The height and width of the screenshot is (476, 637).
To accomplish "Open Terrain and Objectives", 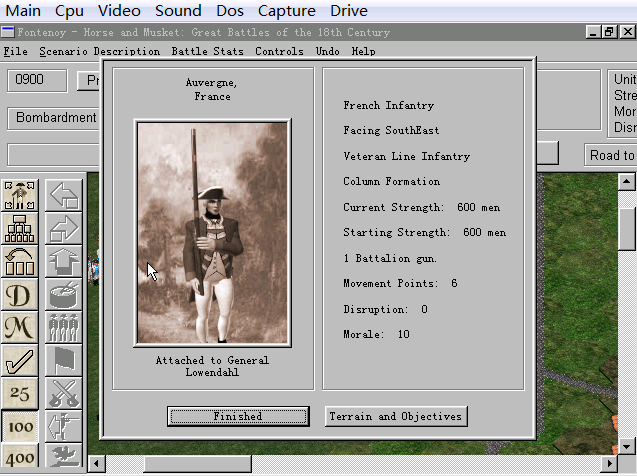I will 396,416.
